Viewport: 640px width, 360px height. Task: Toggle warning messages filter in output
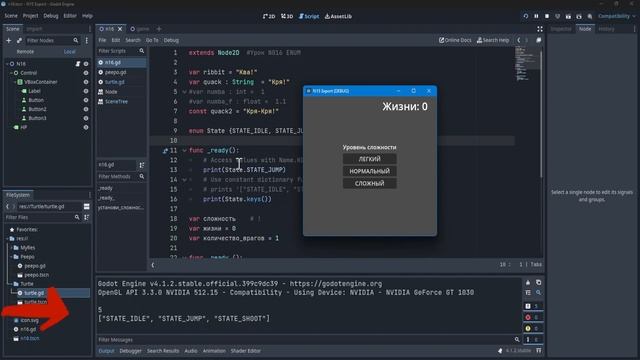[532, 328]
